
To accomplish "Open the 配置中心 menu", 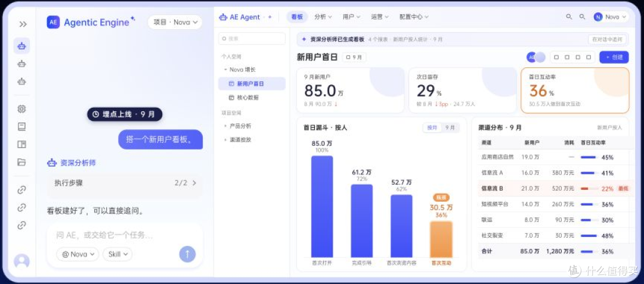I will click(x=414, y=17).
